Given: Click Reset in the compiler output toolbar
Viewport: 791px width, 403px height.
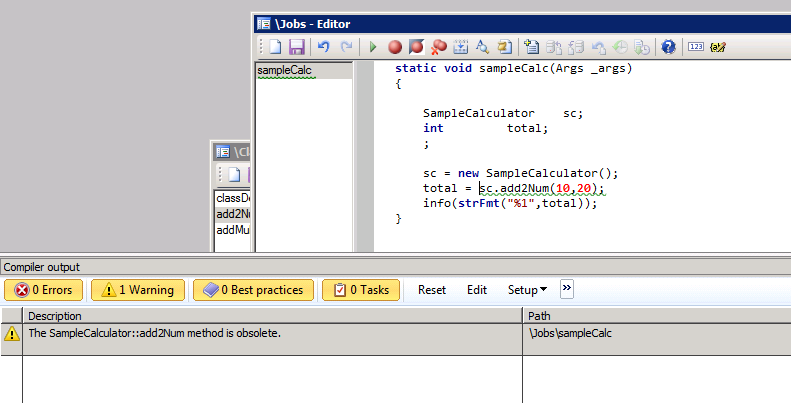Looking at the screenshot, I should (432, 290).
